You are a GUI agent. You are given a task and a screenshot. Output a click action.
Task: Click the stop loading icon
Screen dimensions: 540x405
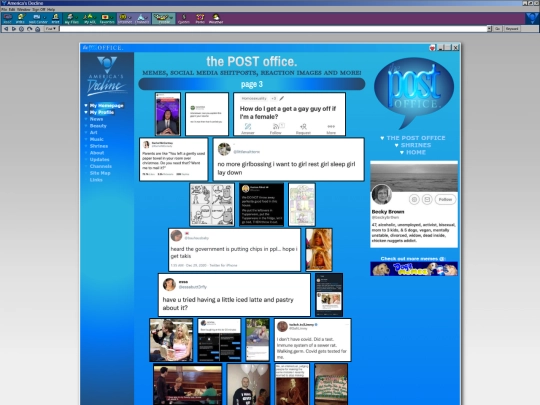[x=21, y=29]
